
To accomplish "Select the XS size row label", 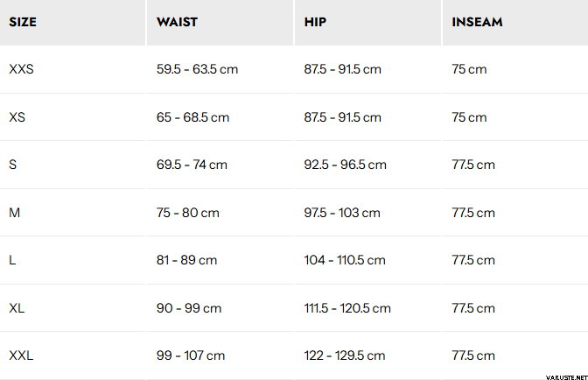I will coord(17,117).
